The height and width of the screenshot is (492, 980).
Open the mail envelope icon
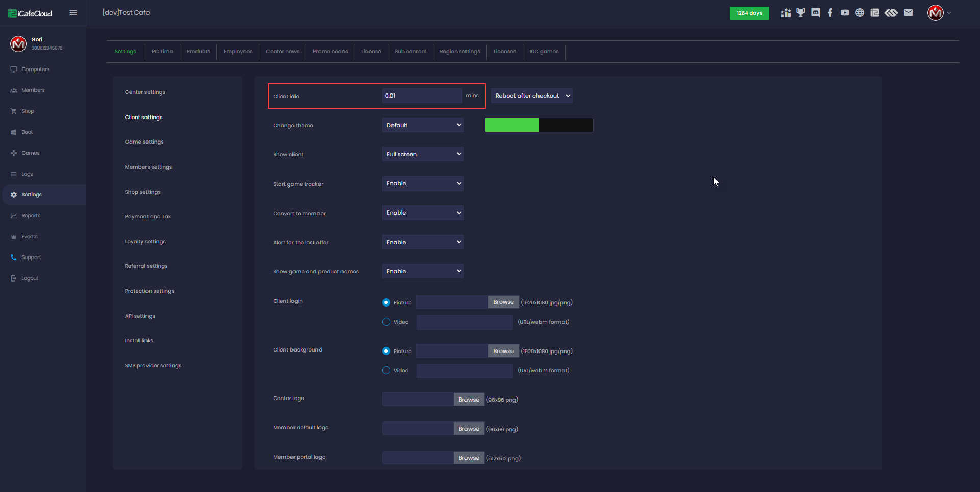coord(908,13)
